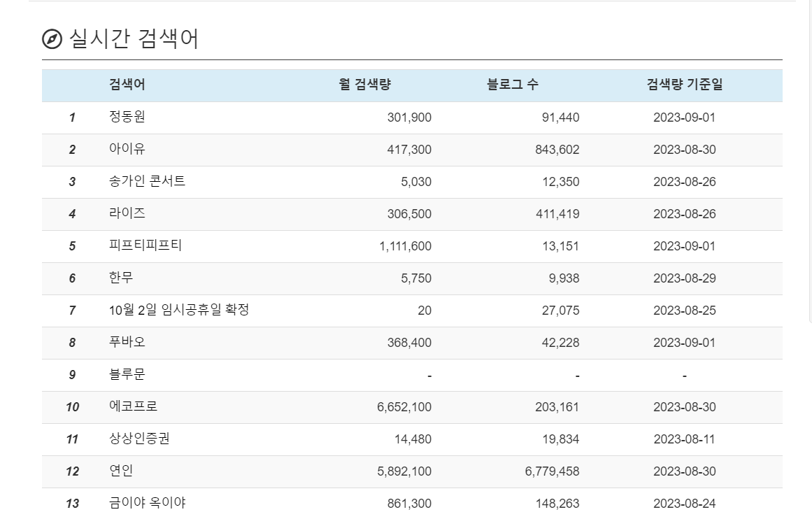Click the 에코프로 keyword
Screen dimensions: 812x512
point(129,406)
